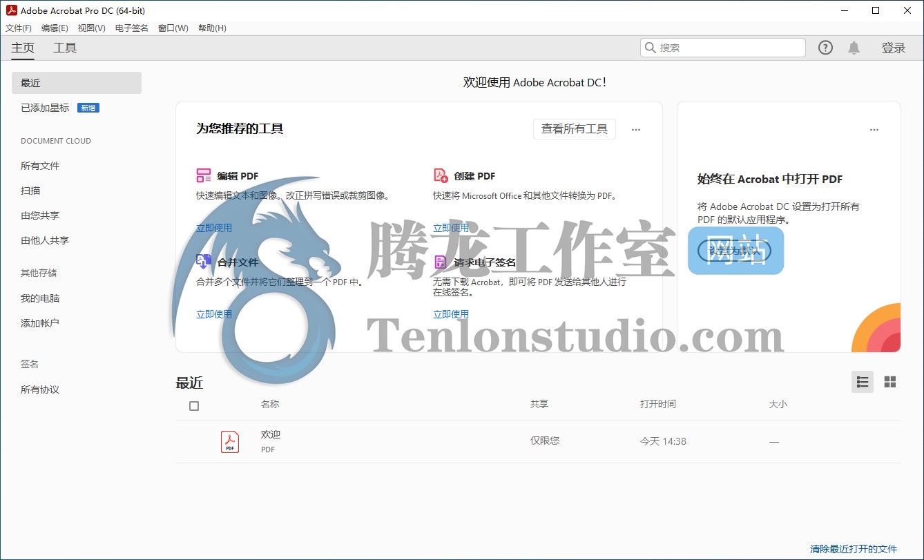Click the 共享 column header
The height and width of the screenshot is (560, 924).
539,404
